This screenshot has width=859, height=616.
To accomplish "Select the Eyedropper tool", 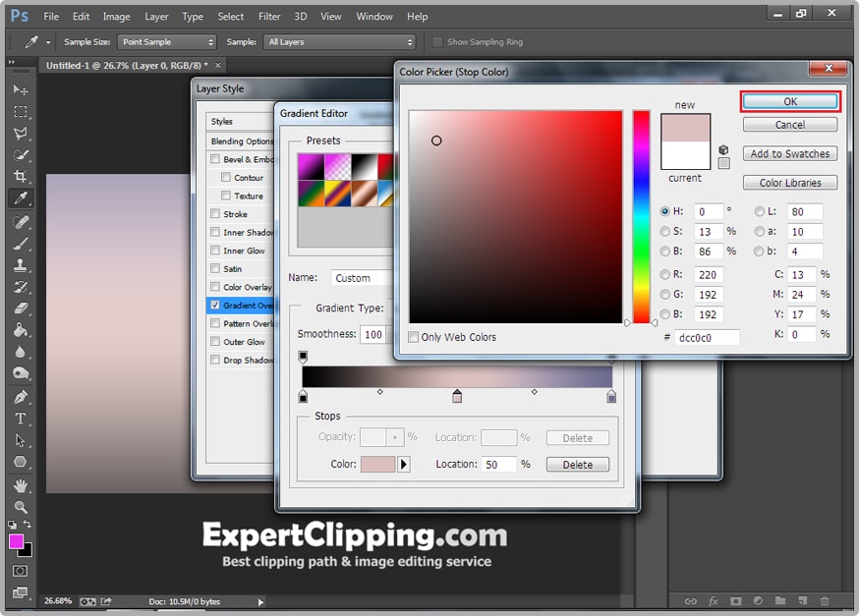I will pyautogui.click(x=20, y=198).
